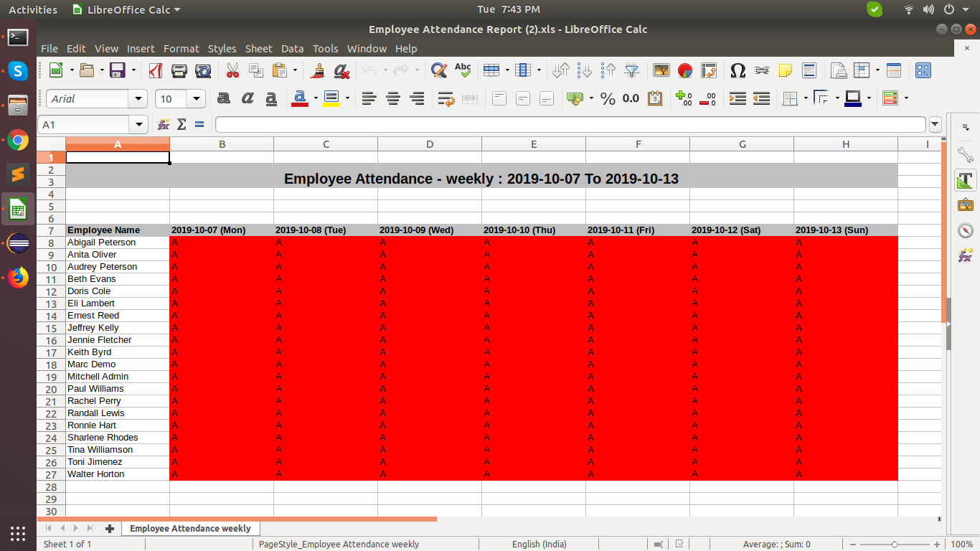
Task: Open the Tools menu
Action: (325, 49)
